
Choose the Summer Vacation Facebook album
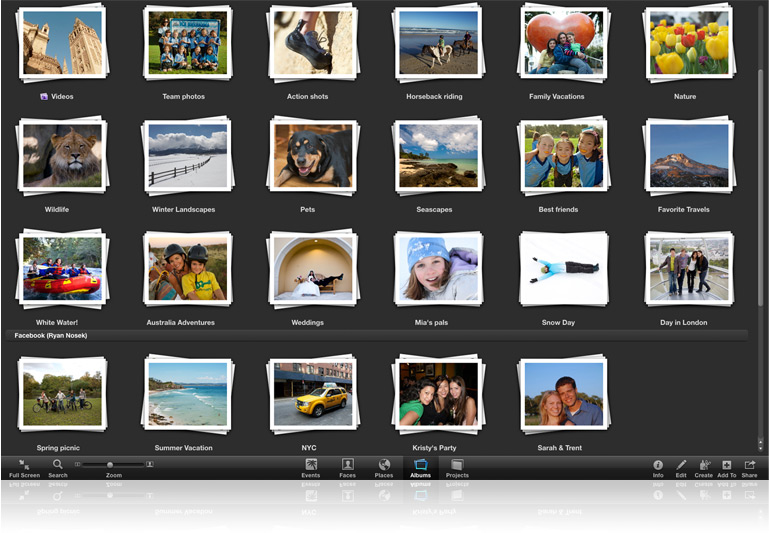(188, 394)
